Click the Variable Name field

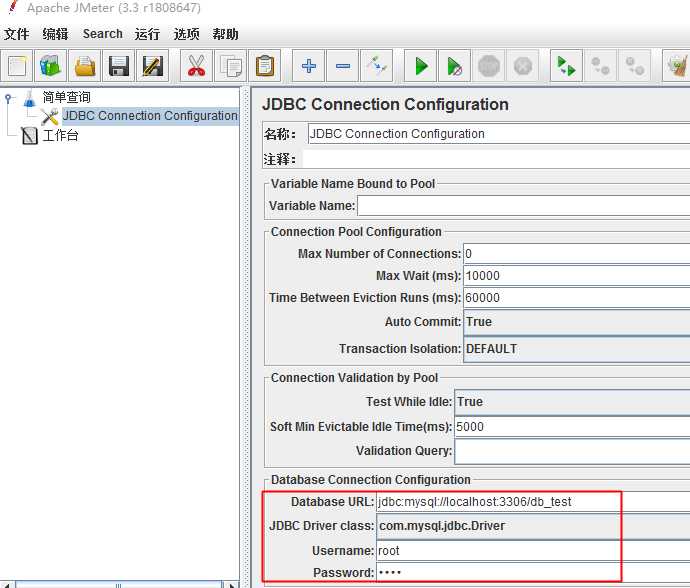click(x=524, y=206)
